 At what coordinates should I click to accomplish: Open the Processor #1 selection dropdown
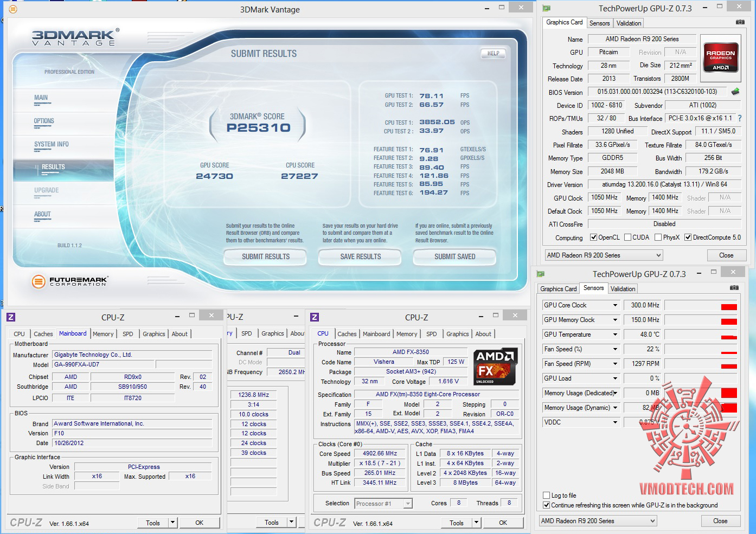point(383,504)
